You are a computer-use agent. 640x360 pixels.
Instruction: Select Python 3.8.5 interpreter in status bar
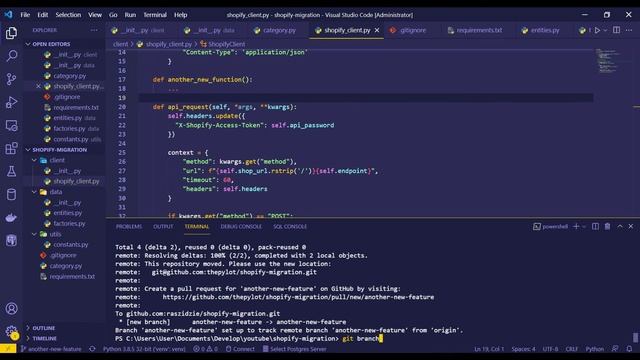[x=144, y=349]
